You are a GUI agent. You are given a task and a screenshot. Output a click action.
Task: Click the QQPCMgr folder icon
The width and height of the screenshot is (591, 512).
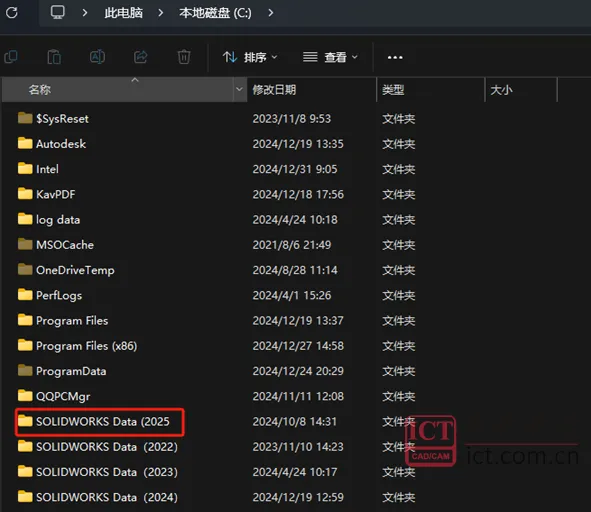(x=25, y=396)
